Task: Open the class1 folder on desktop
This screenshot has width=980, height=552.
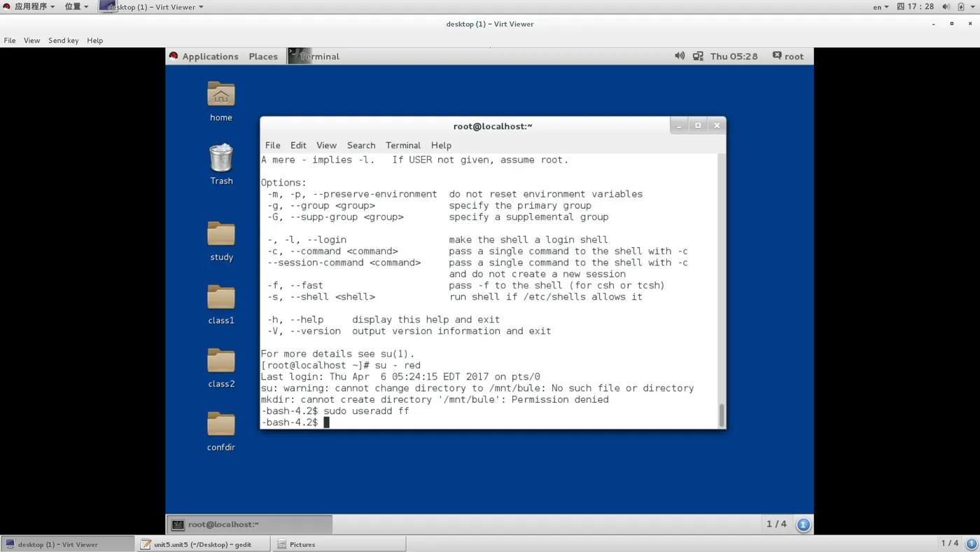Action: [220, 297]
